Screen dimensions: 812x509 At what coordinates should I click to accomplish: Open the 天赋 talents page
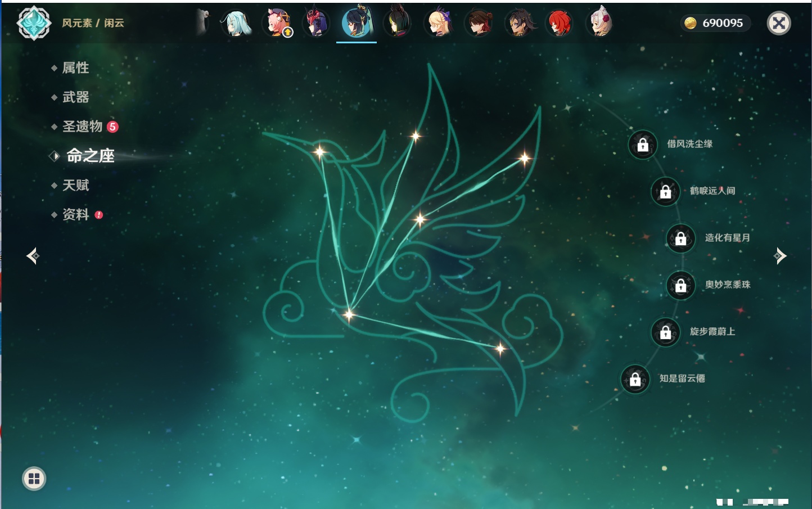point(75,185)
